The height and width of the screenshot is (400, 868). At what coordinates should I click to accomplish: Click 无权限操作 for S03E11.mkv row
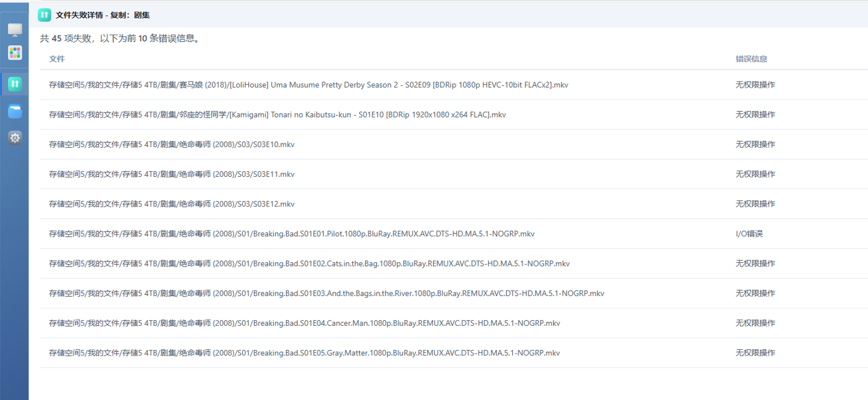tap(755, 174)
